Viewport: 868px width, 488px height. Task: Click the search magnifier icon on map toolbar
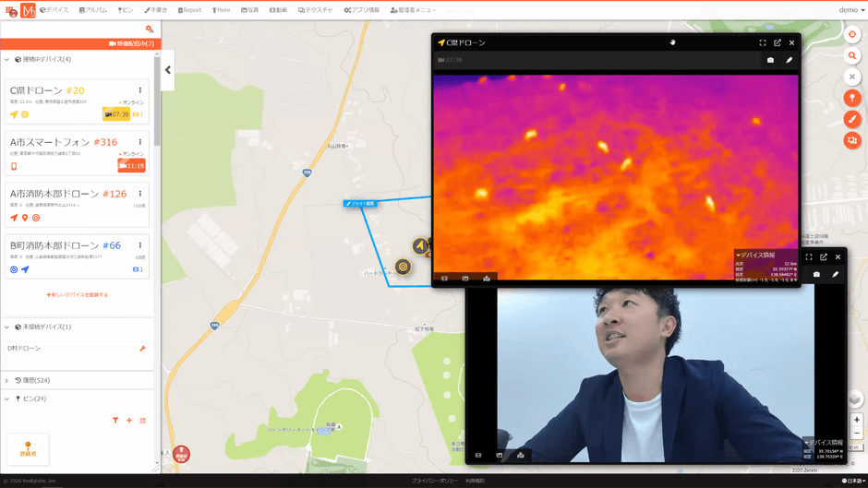852,55
